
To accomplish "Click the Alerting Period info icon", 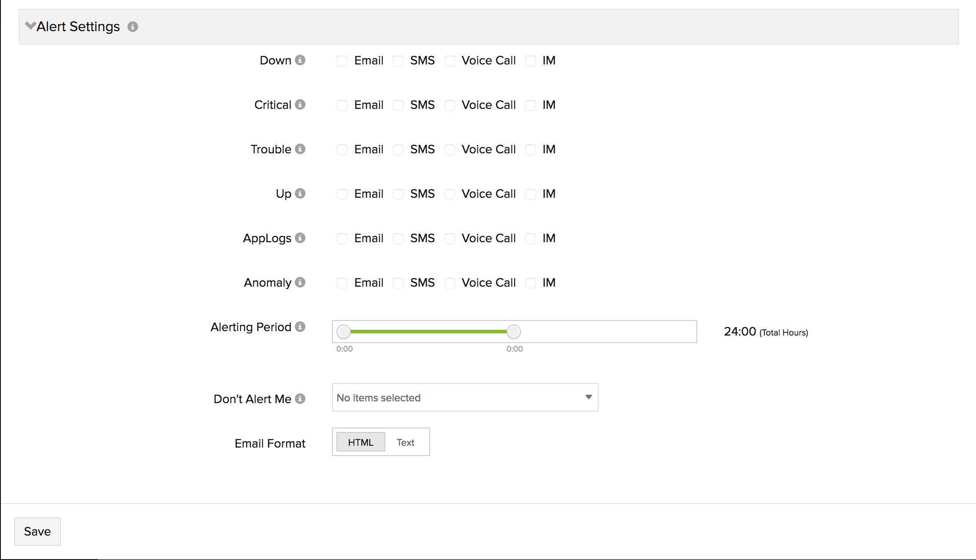I will coord(300,327).
